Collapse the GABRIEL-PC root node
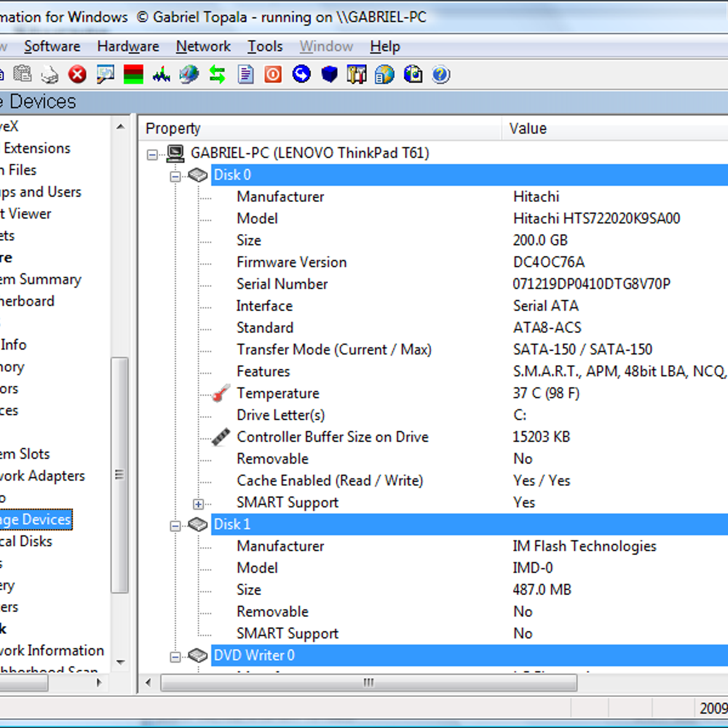Viewport: 728px width, 728px height. coord(152,155)
